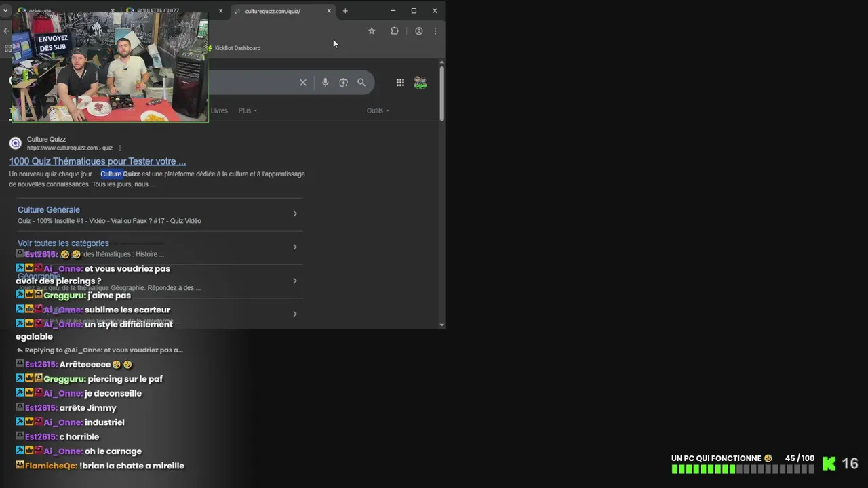
Task: Open the browser profile icon
Action: point(419,30)
